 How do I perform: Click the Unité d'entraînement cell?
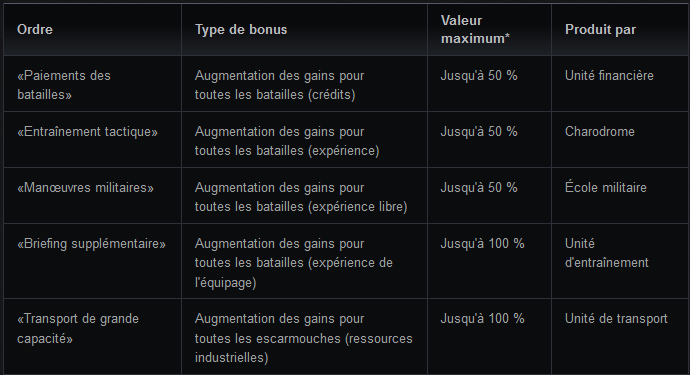pos(606,253)
